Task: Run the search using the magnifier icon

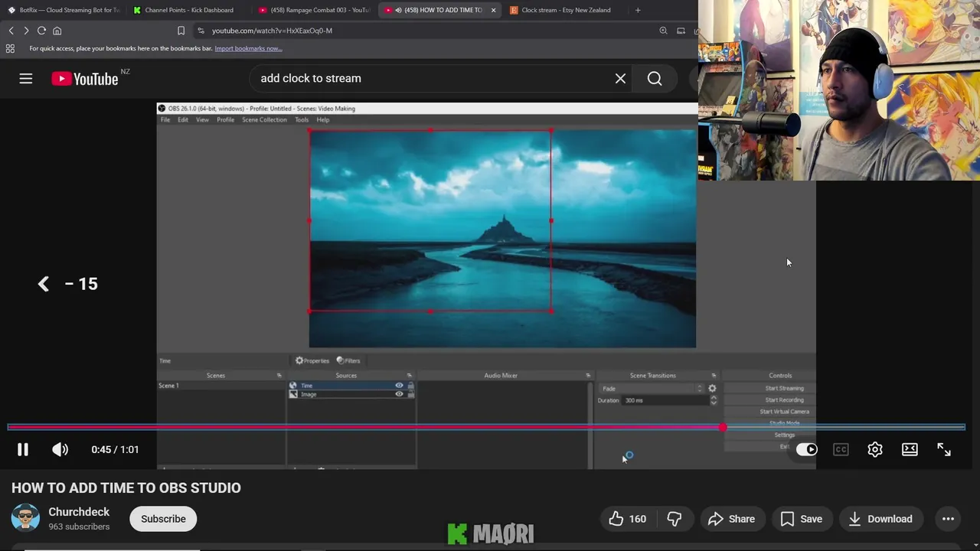Action: click(655, 78)
